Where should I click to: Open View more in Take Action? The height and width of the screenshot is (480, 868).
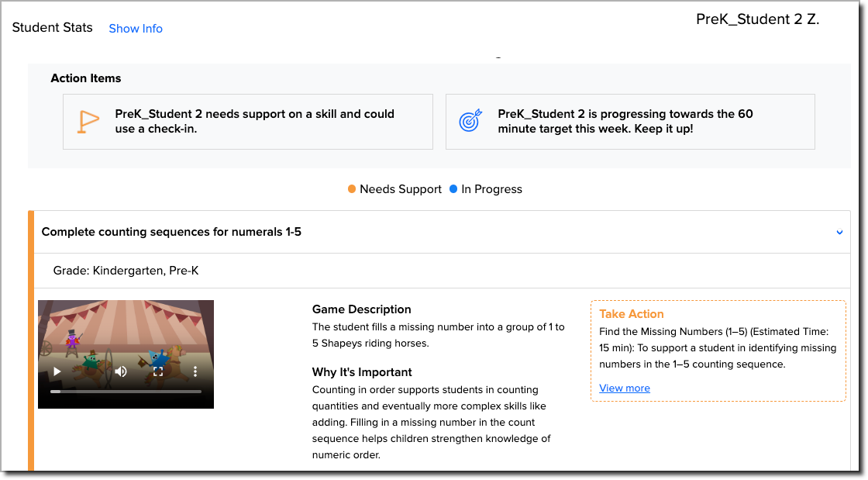click(x=625, y=388)
